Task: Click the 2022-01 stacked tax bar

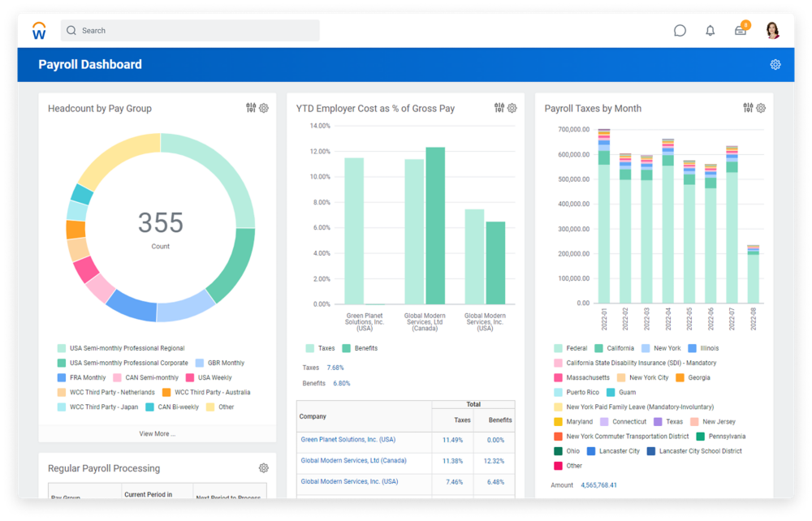Action: click(x=604, y=216)
